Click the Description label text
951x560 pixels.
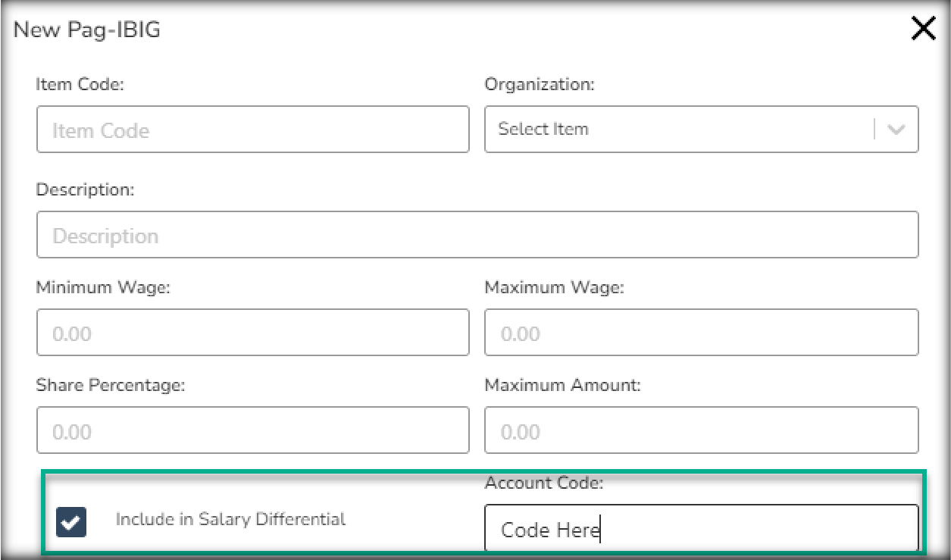[x=85, y=189]
